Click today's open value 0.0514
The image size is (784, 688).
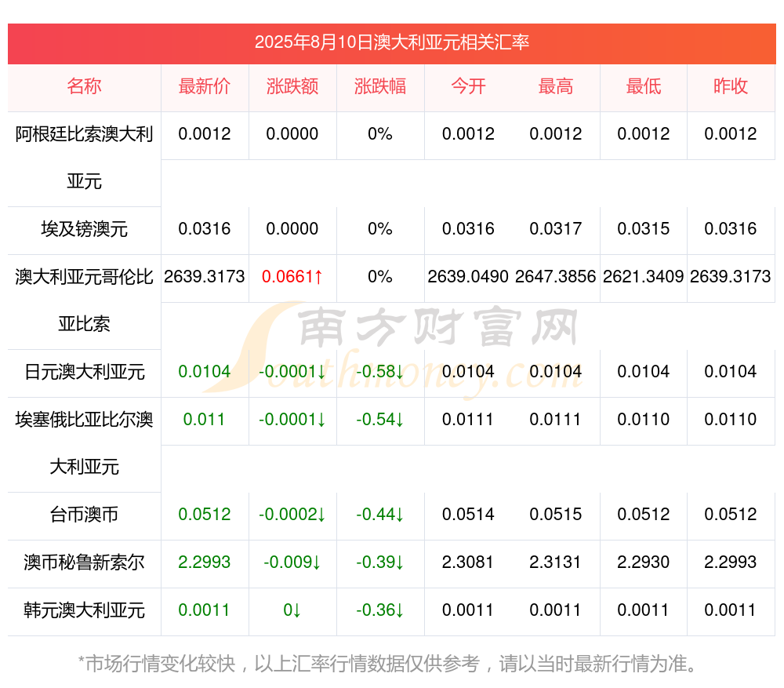click(x=468, y=515)
